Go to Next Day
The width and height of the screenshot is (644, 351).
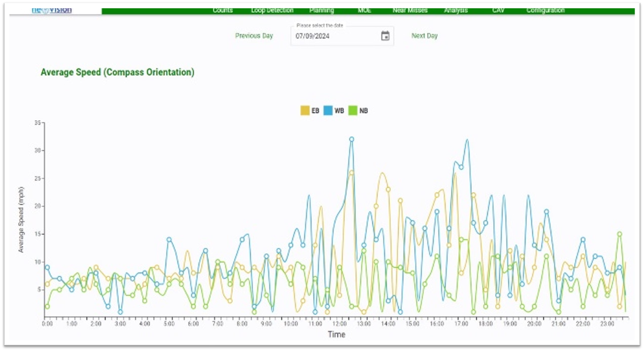point(425,36)
